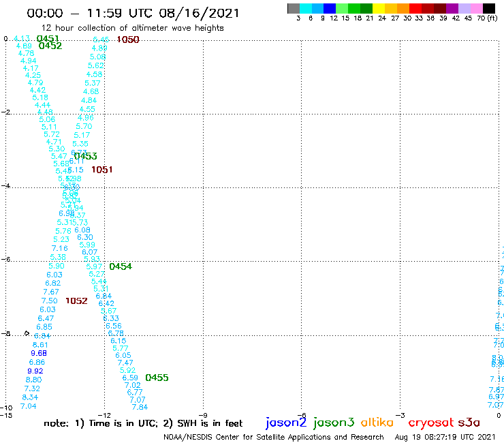504x443 pixels.
Task: Click the s3a time marker 1050
Action: pyautogui.click(x=128, y=40)
